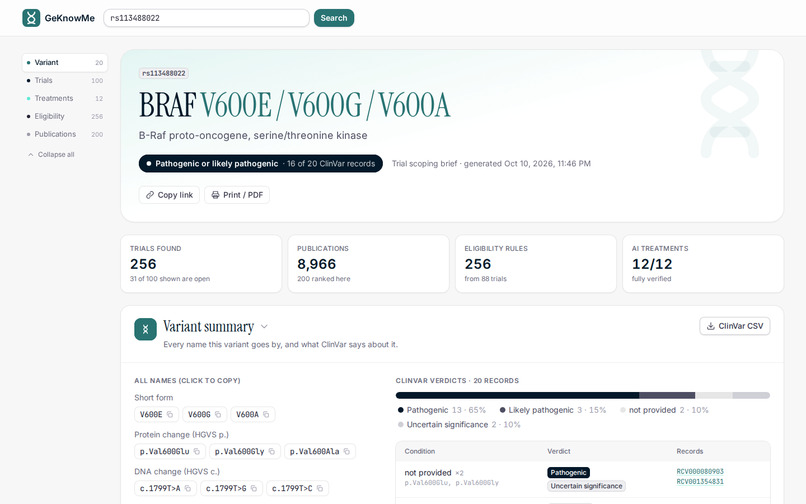Click the Likely pathogenic bar segment

click(667, 395)
